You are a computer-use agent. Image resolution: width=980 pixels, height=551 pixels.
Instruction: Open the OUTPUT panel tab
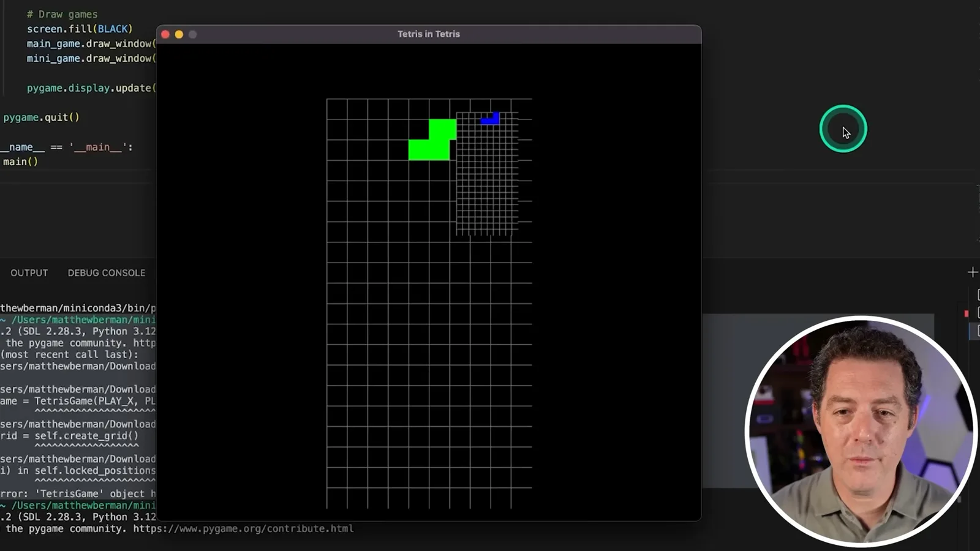pyautogui.click(x=29, y=273)
